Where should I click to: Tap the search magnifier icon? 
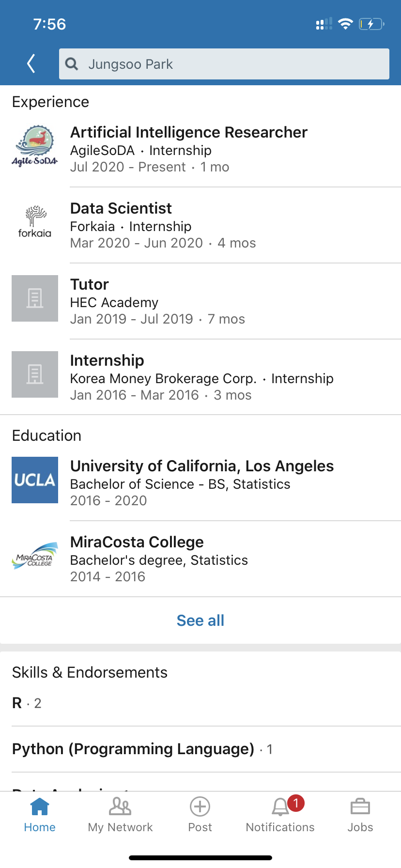[x=72, y=64]
